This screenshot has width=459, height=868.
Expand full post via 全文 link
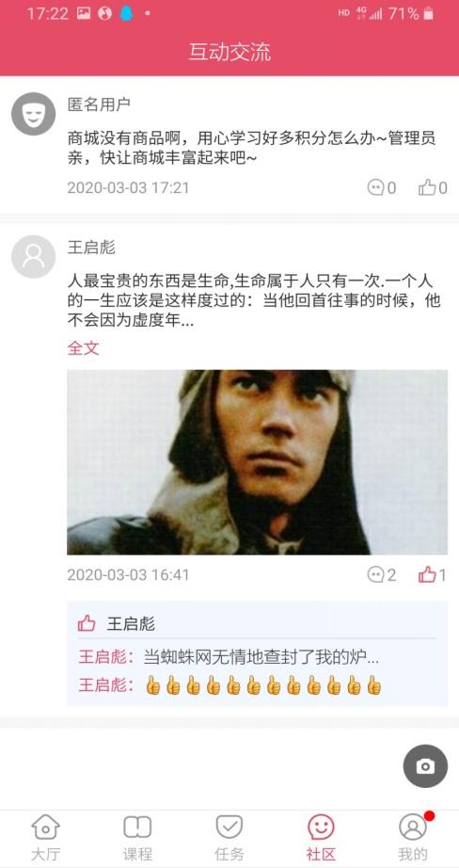83,348
